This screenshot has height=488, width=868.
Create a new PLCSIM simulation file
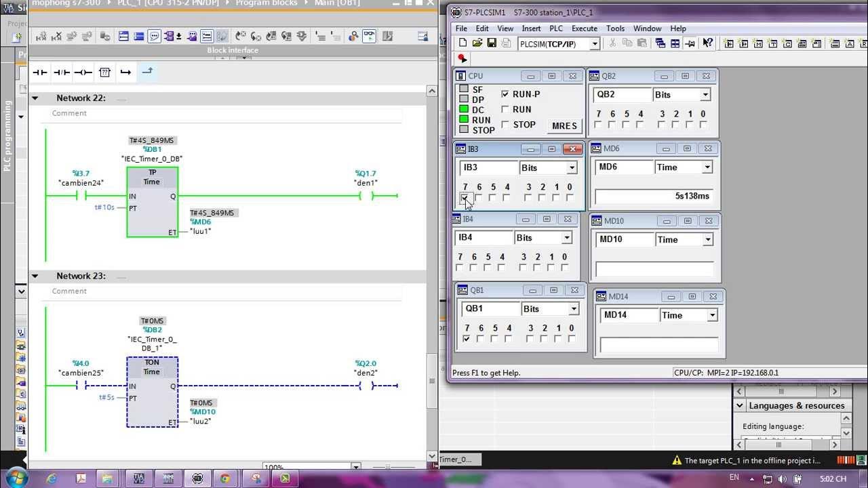pos(462,43)
